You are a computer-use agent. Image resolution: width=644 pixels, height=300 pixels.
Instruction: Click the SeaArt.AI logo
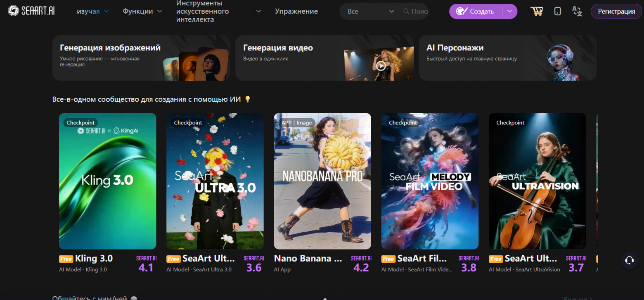pos(31,11)
